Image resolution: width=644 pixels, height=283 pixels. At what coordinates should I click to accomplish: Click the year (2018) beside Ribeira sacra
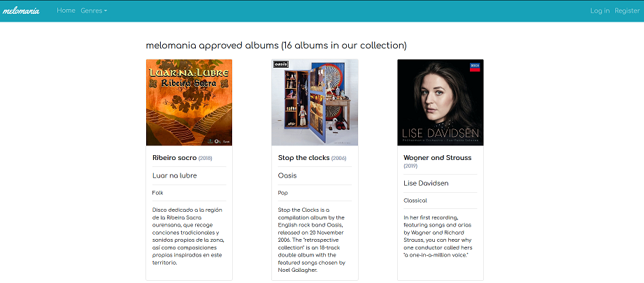click(206, 159)
